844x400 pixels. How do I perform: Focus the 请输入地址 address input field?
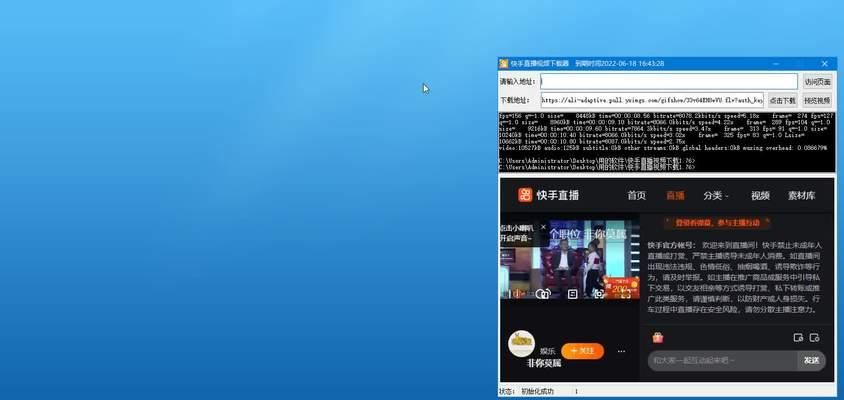point(669,82)
